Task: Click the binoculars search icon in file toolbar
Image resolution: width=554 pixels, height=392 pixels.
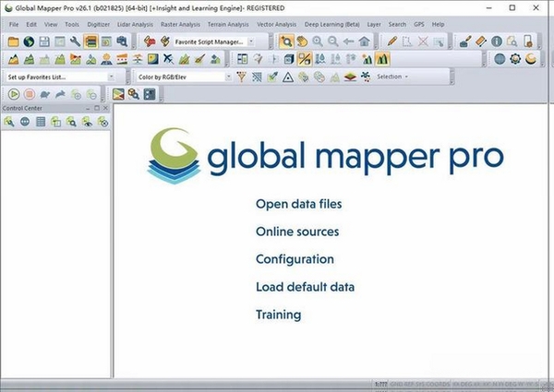Action: pyautogui.click(x=122, y=42)
